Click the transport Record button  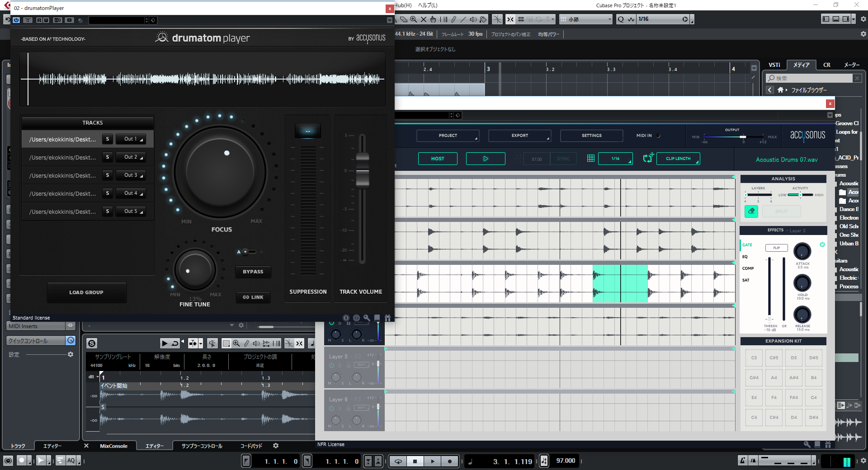tap(449, 461)
